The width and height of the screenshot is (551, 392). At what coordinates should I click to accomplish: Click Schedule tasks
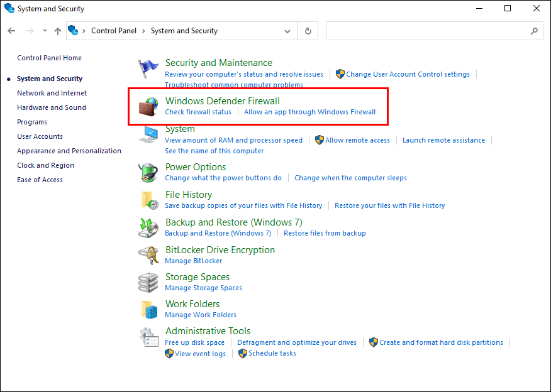click(x=272, y=354)
